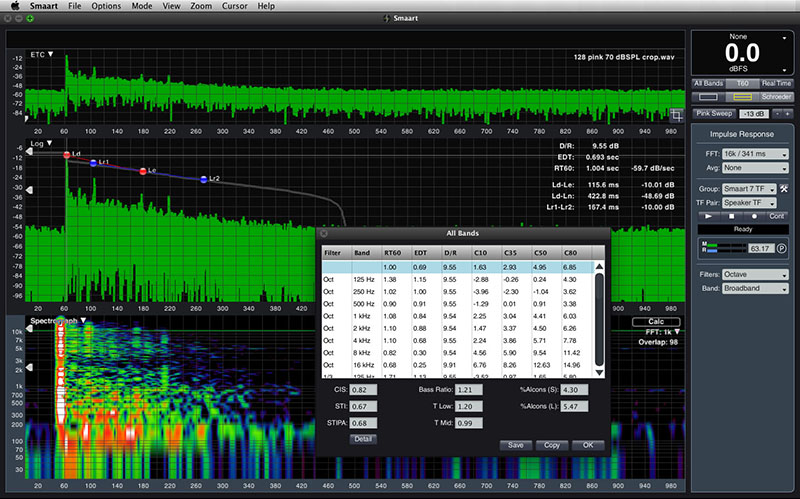Click the Detail button
The image size is (800, 499).
click(363, 439)
